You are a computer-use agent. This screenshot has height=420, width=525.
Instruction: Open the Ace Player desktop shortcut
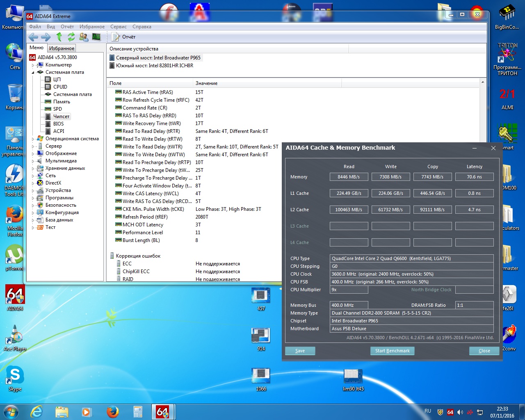[x=15, y=338]
